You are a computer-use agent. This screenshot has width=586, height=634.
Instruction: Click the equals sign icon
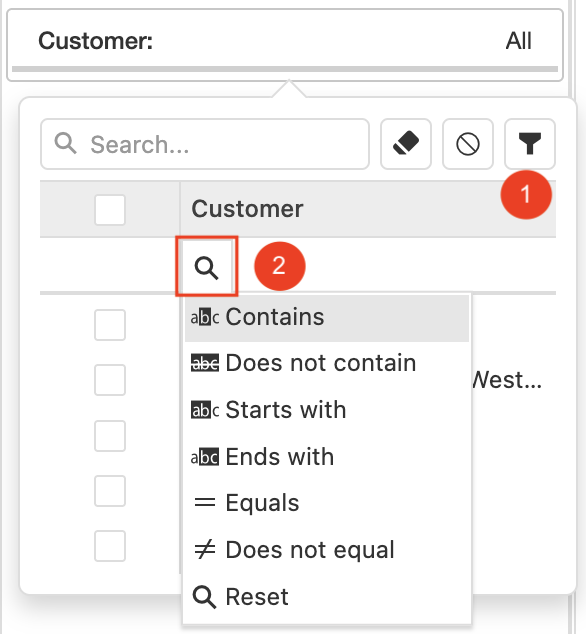click(x=205, y=503)
